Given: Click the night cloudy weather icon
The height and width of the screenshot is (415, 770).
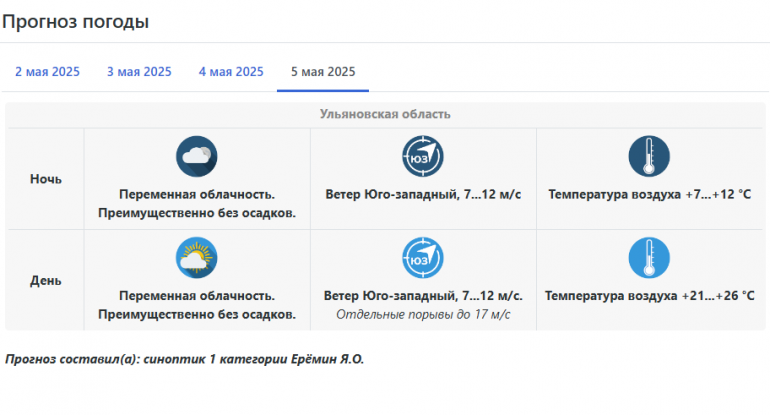Looking at the screenshot, I should [x=197, y=156].
